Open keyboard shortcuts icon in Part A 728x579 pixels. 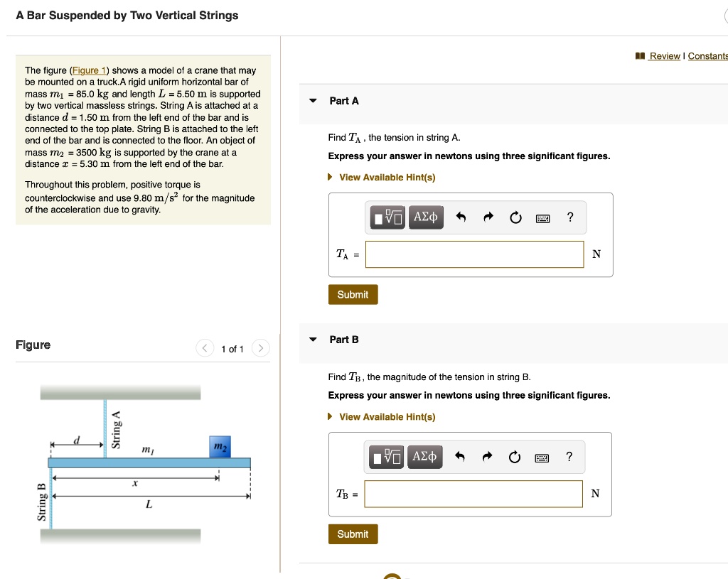542,218
